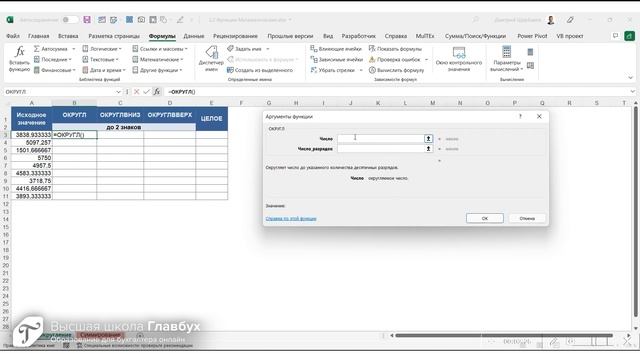Click the horizontal scrollbar of the sheet

[x=504, y=336]
